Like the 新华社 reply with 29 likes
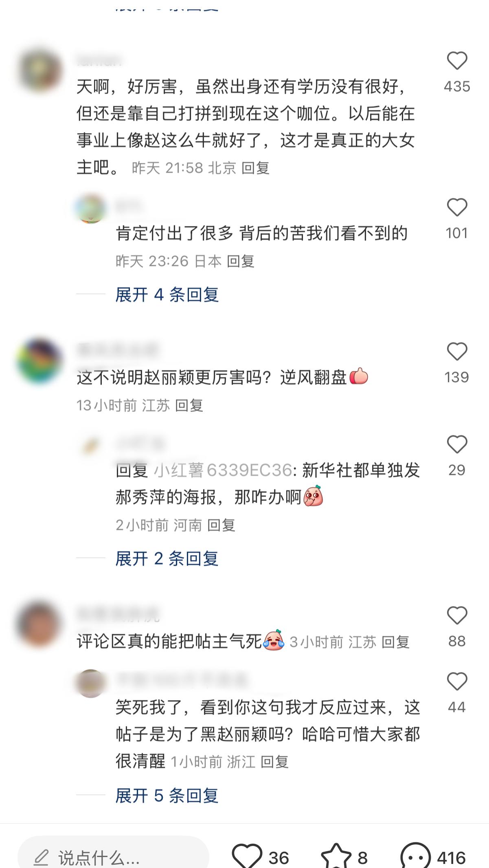The image size is (489, 868). click(x=457, y=444)
